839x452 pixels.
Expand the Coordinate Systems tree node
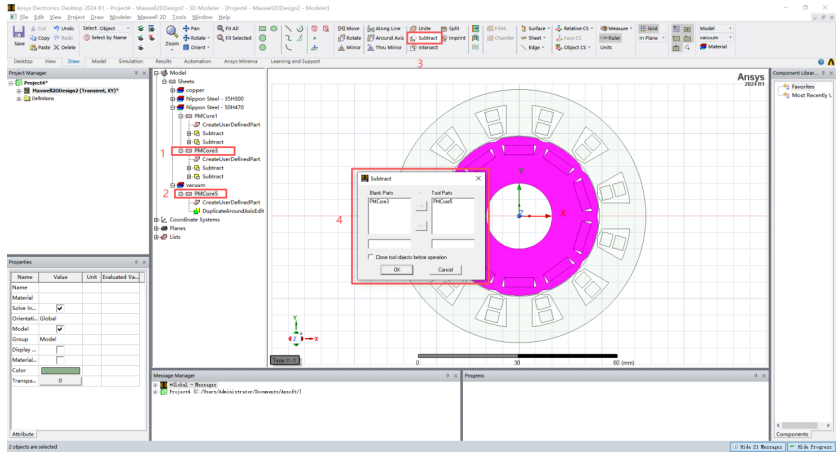[x=156, y=220]
